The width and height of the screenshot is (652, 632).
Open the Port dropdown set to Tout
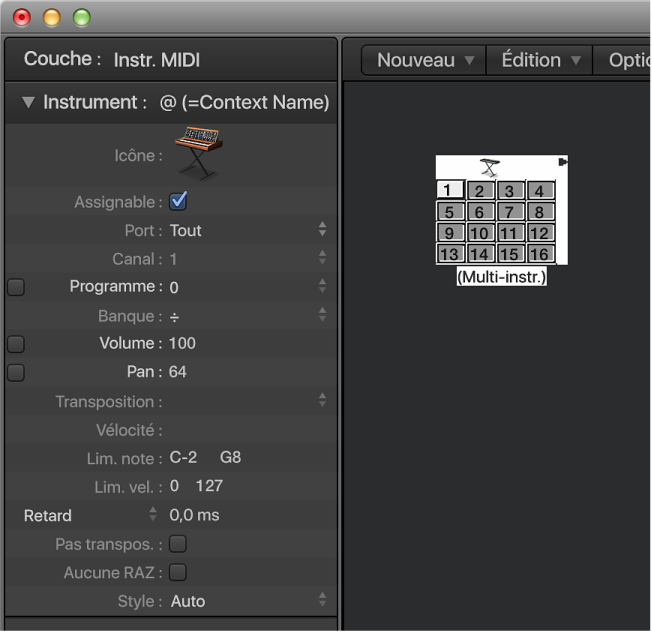(x=245, y=230)
